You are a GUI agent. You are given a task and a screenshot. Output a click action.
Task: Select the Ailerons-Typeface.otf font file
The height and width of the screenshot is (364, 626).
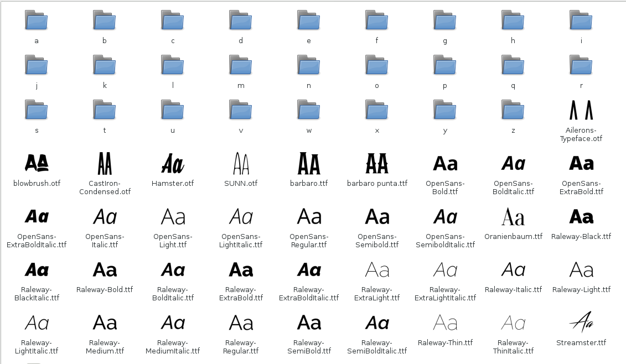(581, 110)
